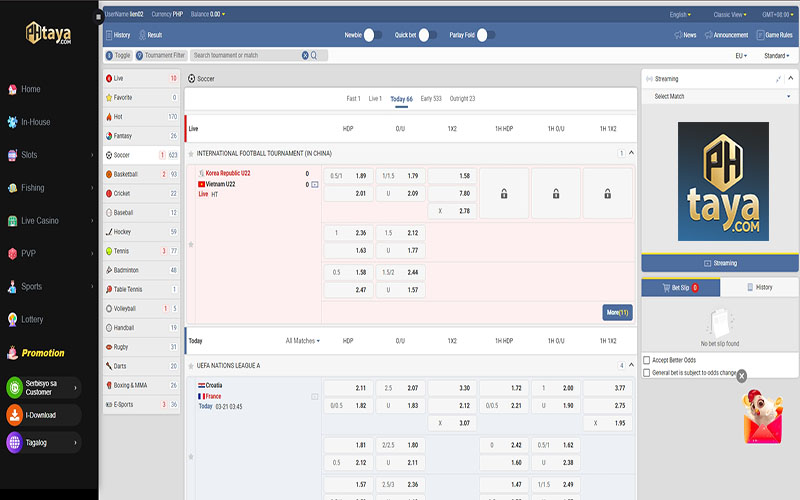Check General bet subject to odds change
Viewport: 800px width, 500px height.
[x=646, y=373]
